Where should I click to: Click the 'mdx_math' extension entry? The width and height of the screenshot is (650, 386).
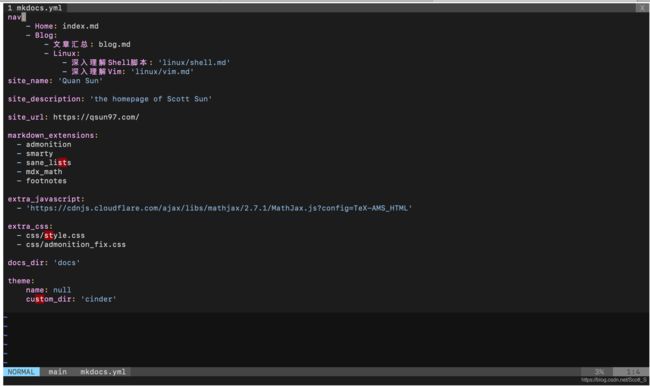tap(44, 172)
